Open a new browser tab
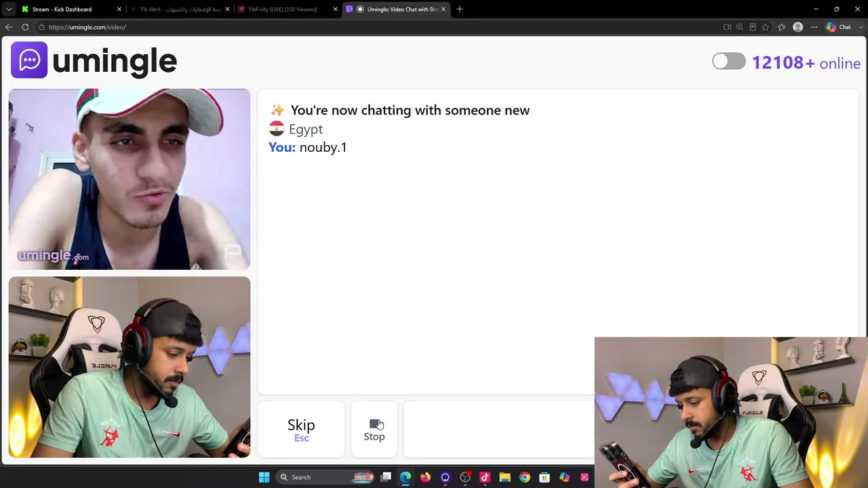 [460, 9]
